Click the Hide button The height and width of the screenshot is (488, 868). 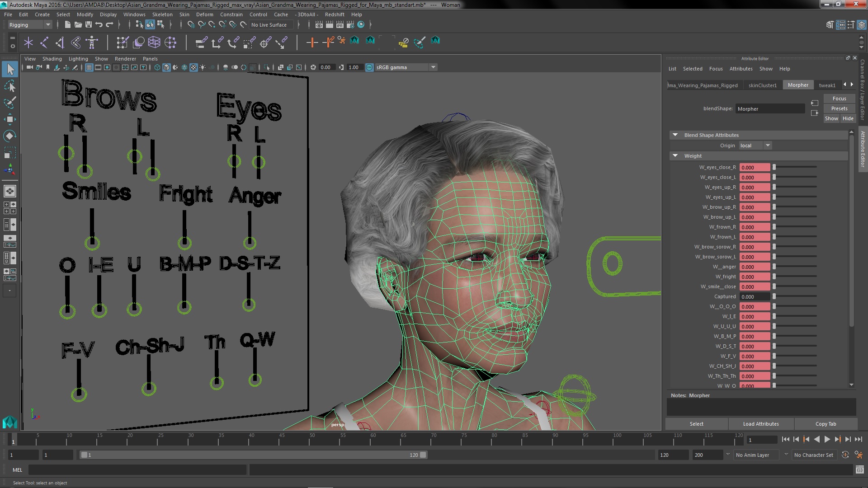848,118
